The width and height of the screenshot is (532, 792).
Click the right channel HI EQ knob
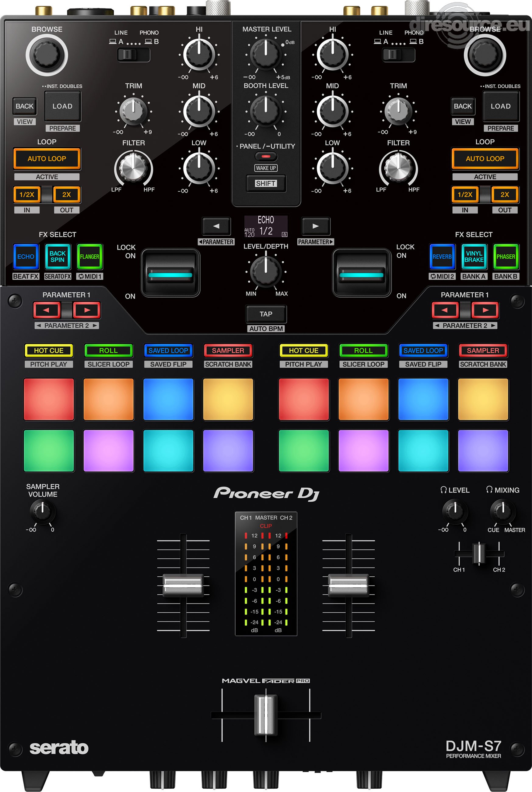[x=332, y=54]
